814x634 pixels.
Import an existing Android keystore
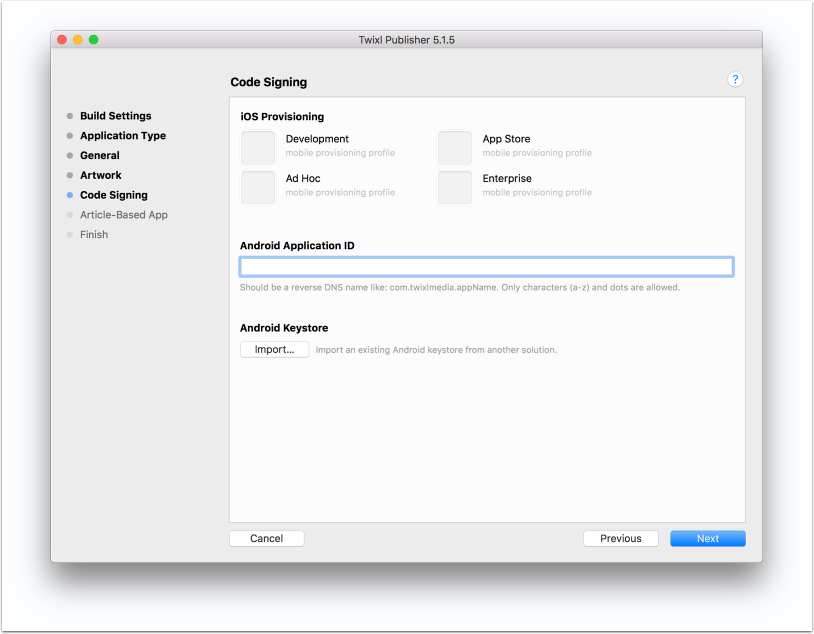[274, 349]
